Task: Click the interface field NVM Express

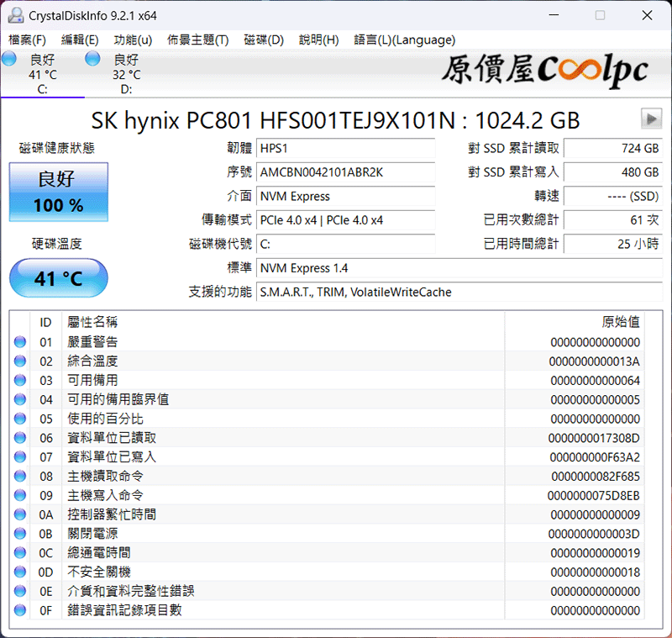Action: (x=346, y=197)
